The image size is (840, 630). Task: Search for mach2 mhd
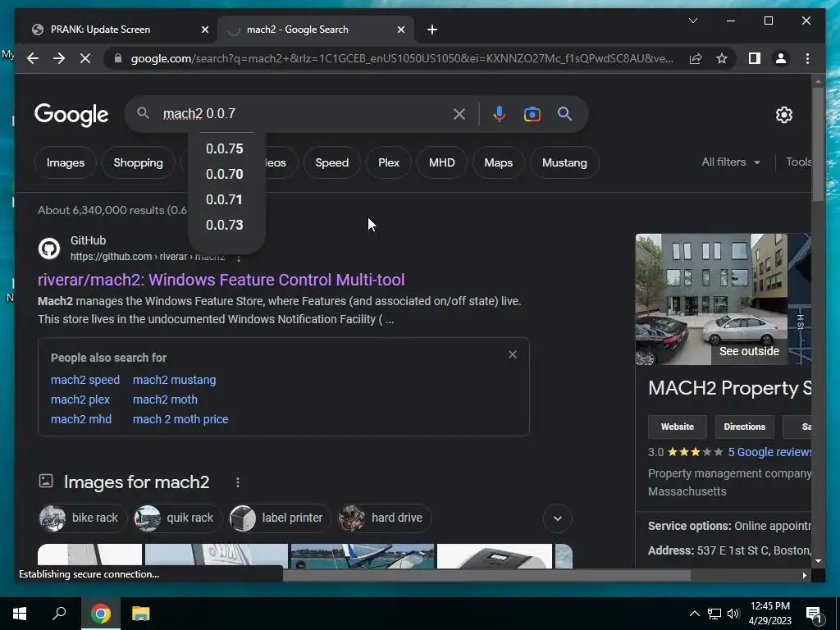coord(81,419)
